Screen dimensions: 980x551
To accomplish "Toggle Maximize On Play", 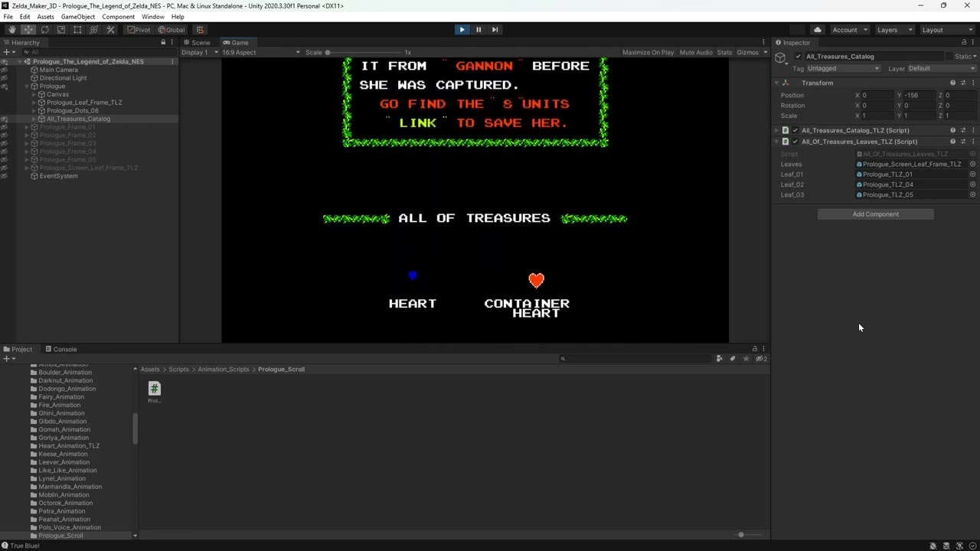I will pyautogui.click(x=648, y=53).
